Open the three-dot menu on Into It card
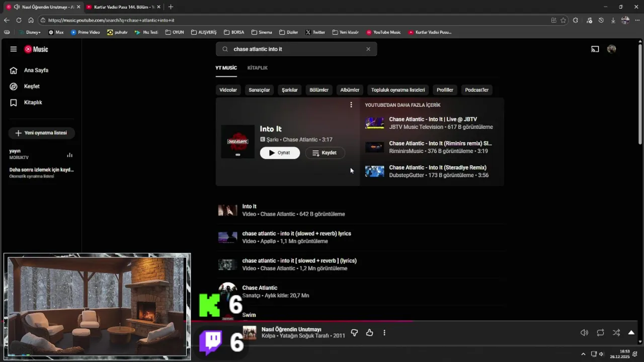Viewport: 644px width, 362px height. (x=351, y=105)
